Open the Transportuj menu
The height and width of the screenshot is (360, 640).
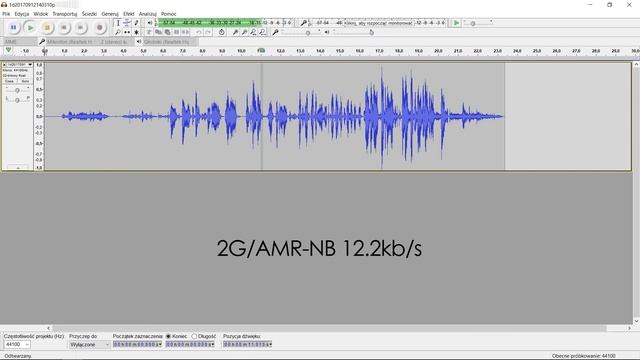coord(64,14)
